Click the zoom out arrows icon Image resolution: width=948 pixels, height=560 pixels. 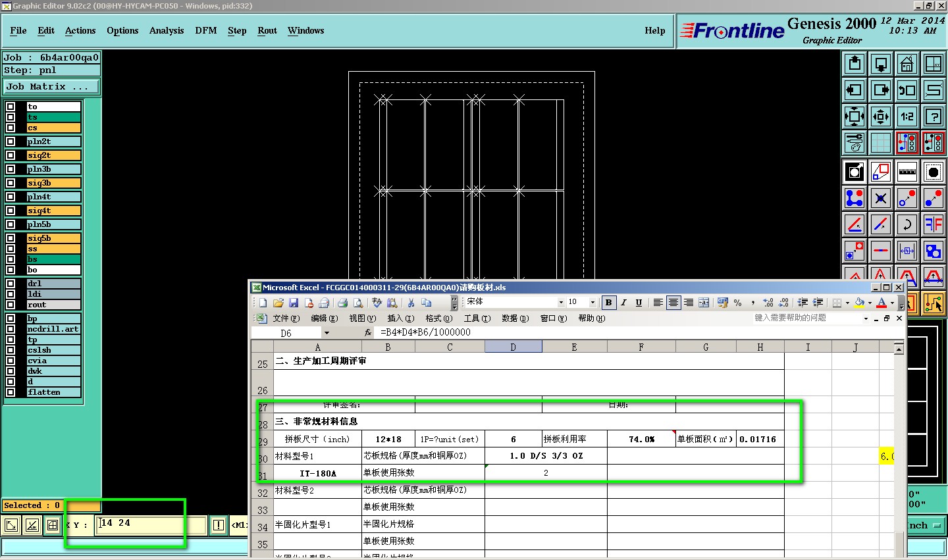(881, 116)
